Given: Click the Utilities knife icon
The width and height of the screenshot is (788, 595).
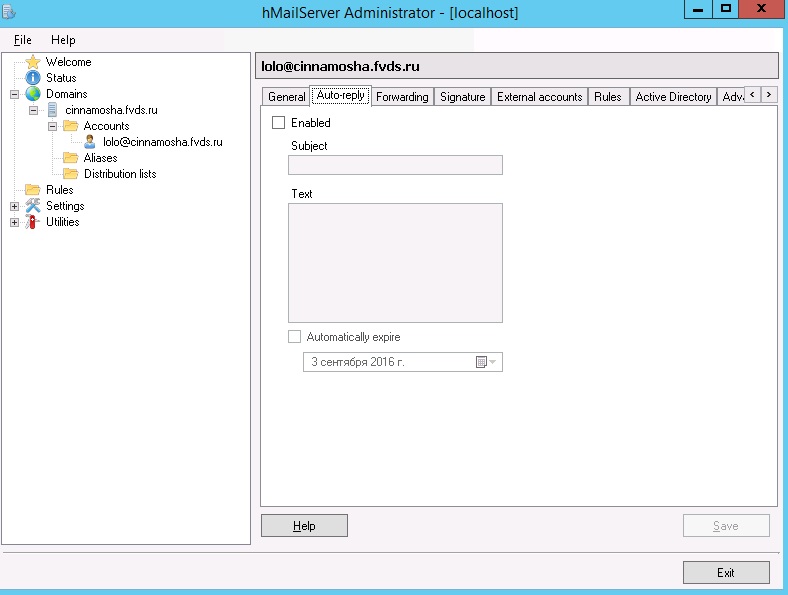Looking at the screenshot, I should pos(33,222).
